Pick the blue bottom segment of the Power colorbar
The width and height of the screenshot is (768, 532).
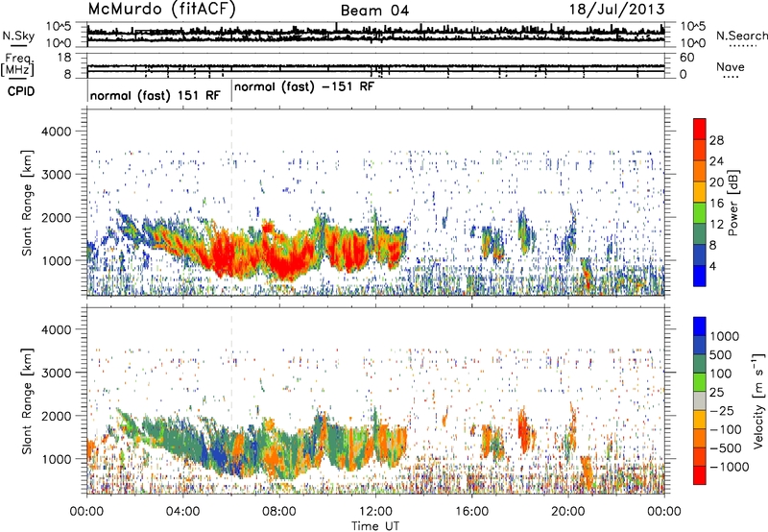click(x=700, y=276)
